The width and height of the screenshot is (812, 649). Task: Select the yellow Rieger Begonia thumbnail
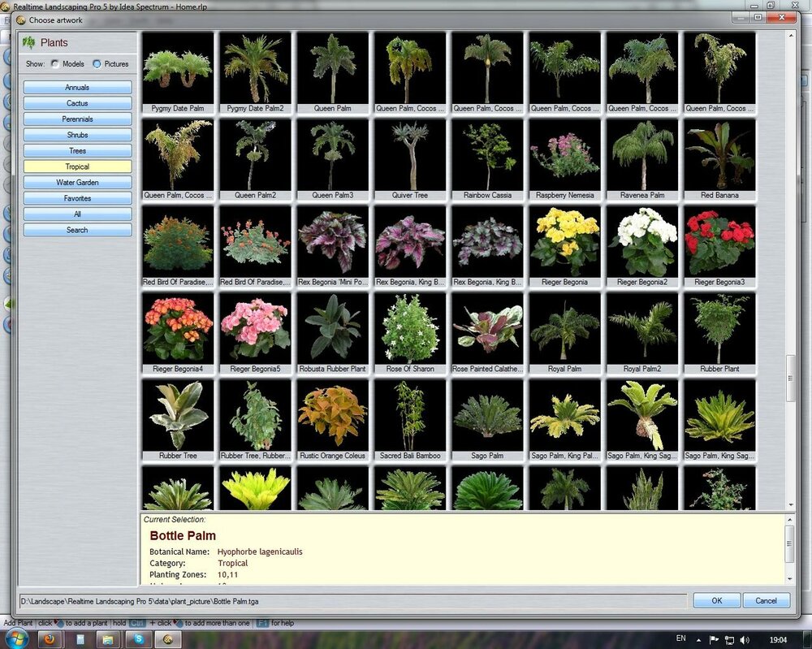pos(564,242)
